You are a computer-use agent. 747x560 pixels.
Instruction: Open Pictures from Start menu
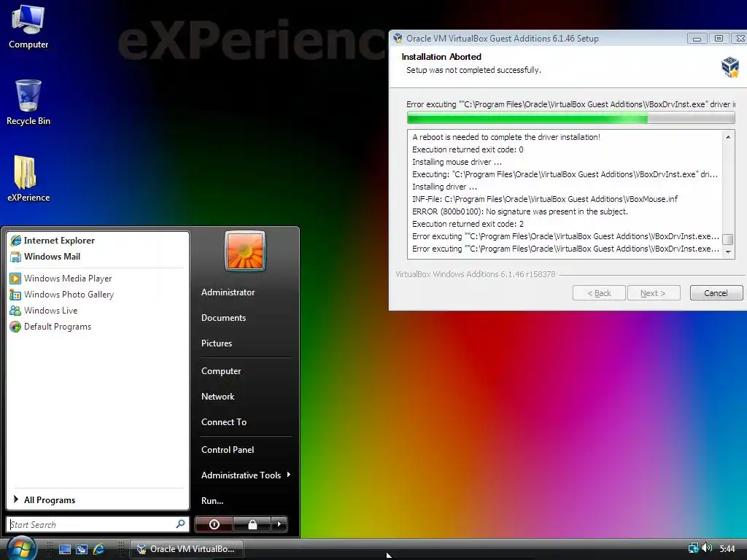pyautogui.click(x=216, y=343)
